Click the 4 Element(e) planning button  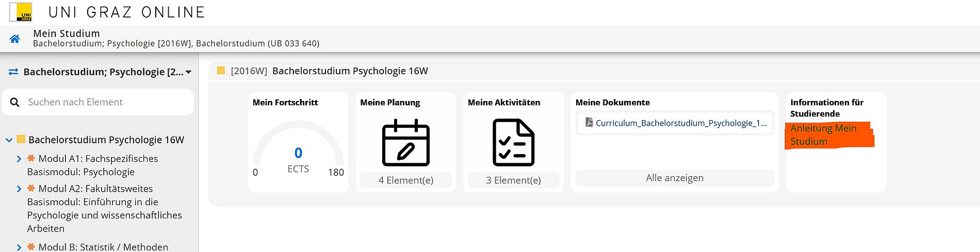click(405, 180)
